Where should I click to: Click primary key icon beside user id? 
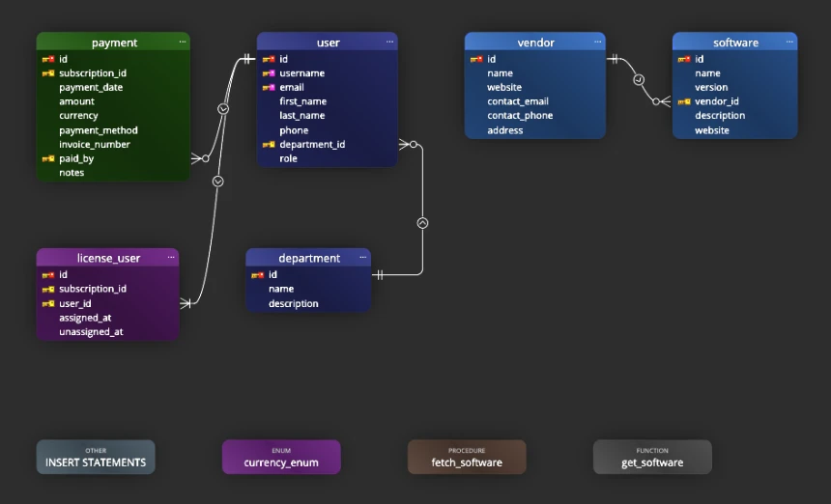pos(269,59)
